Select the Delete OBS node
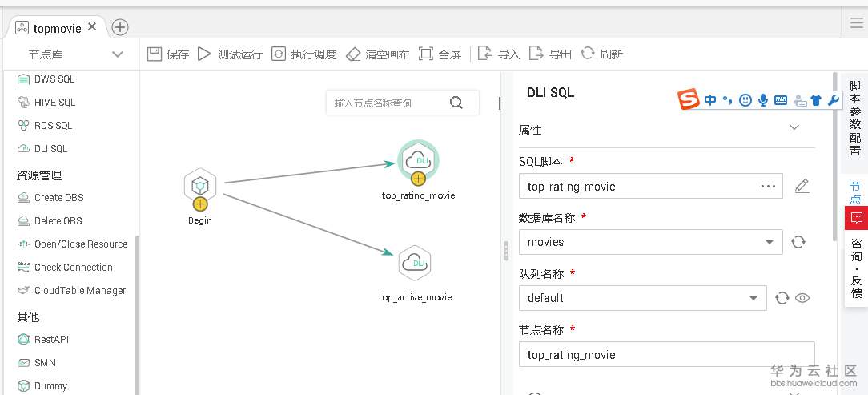This screenshot has width=868, height=395. point(50,221)
